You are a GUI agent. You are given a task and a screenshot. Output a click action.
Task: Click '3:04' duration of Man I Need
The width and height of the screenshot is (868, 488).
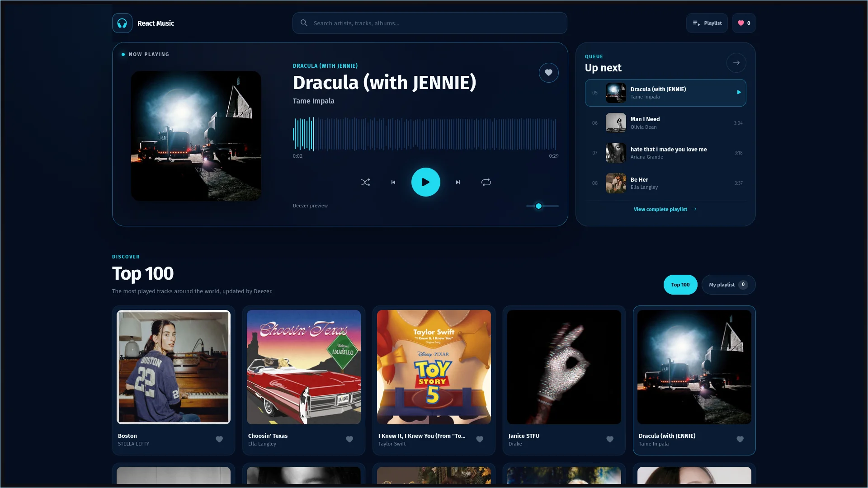[x=738, y=123]
